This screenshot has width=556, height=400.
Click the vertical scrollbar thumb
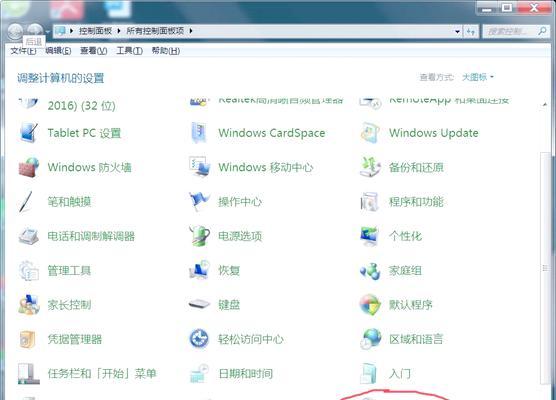(x=545, y=268)
